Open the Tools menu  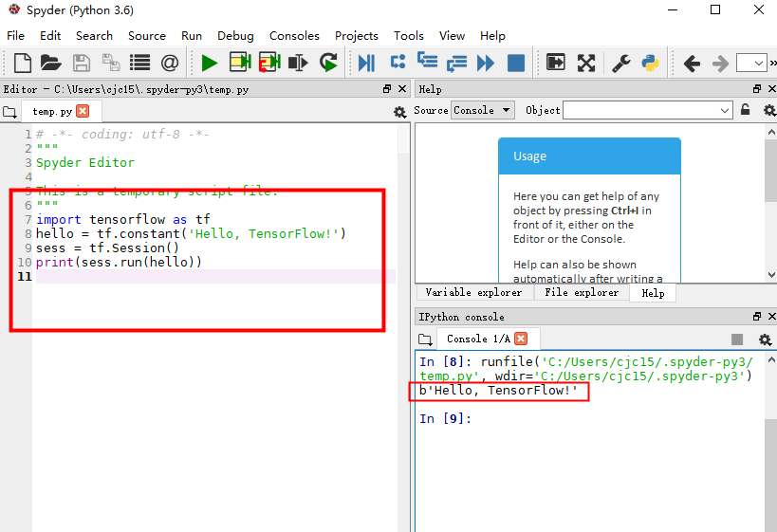[408, 36]
